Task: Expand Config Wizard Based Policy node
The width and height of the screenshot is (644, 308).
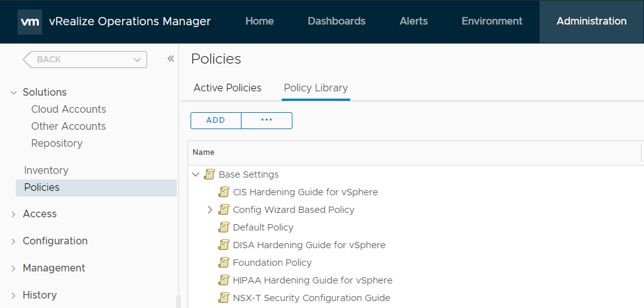Action: 210,210
